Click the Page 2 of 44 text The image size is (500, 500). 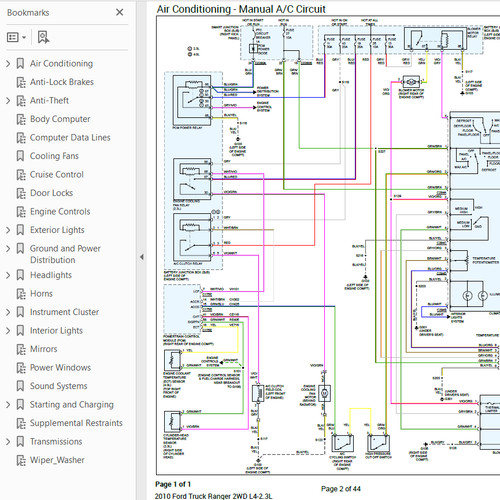[341, 489]
